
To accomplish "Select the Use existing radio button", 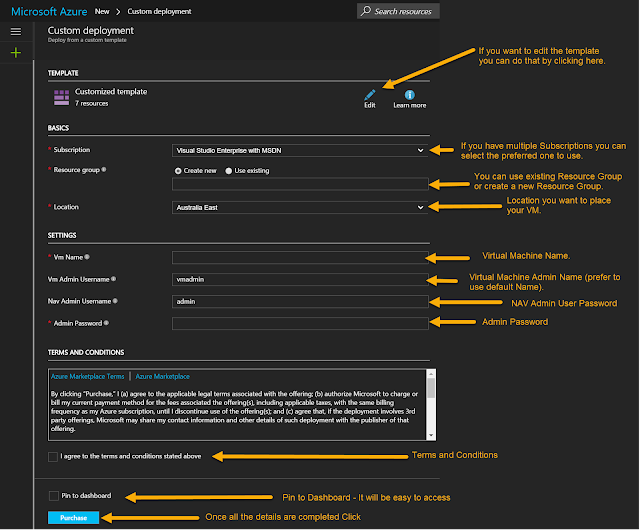I will [x=229, y=170].
